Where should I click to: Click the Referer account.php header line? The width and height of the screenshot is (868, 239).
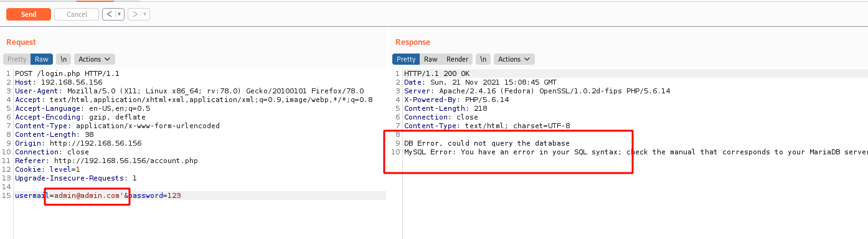click(106, 161)
